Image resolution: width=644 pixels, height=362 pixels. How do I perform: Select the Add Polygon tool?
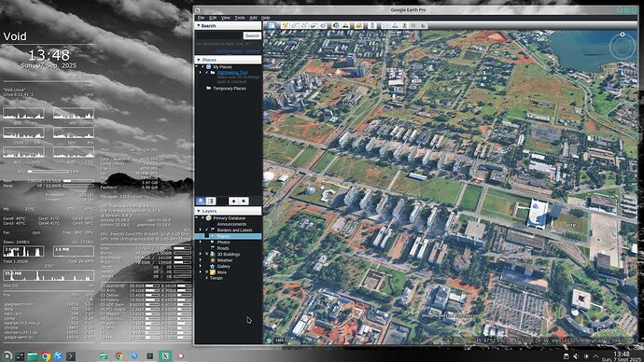(x=295, y=25)
